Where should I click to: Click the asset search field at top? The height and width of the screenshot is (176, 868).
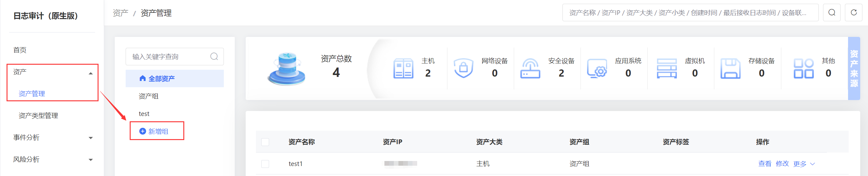click(690, 13)
